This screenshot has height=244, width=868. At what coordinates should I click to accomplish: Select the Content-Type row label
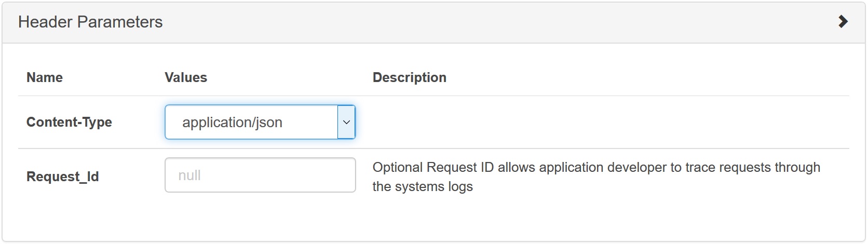click(69, 122)
